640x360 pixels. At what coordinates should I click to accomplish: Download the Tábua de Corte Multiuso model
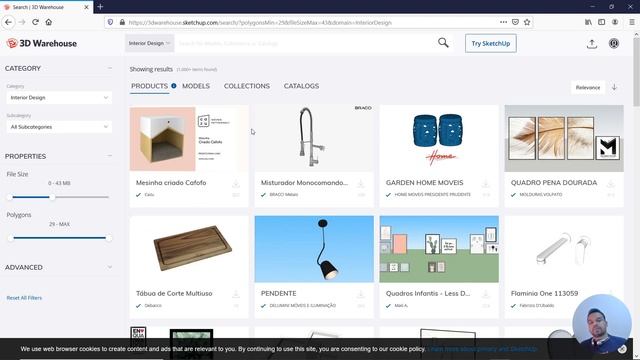236,294
